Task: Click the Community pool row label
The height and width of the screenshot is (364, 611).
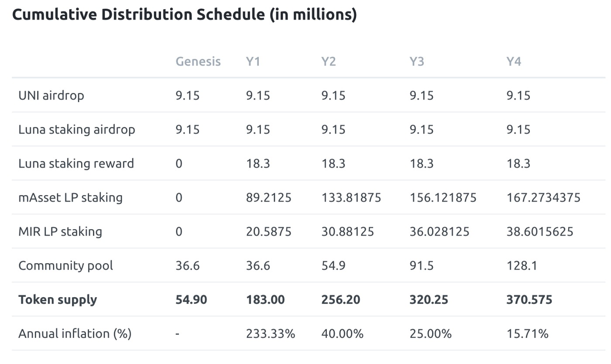Action: pos(65,265)
